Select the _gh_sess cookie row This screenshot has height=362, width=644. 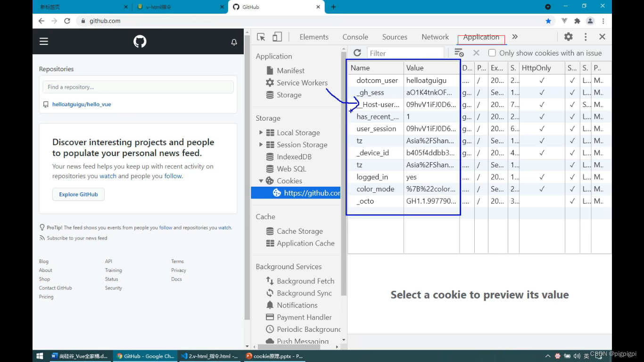[x=479, y=92]
